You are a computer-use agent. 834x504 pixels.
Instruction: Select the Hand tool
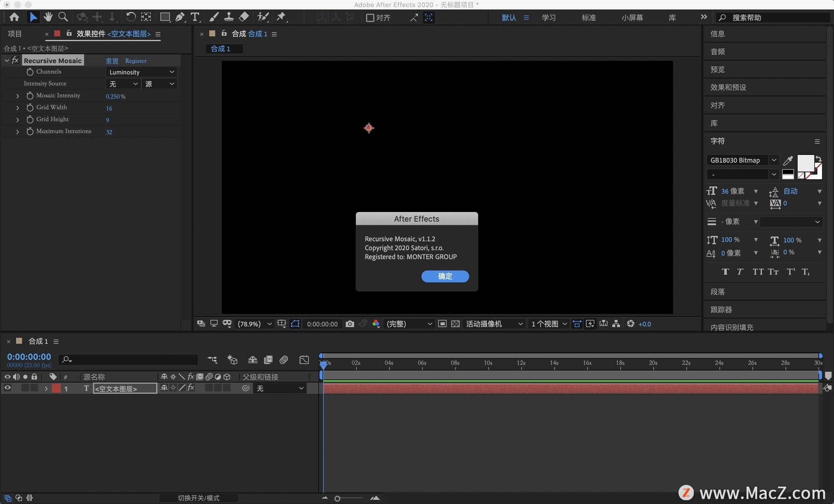click(x=48, y=17)
